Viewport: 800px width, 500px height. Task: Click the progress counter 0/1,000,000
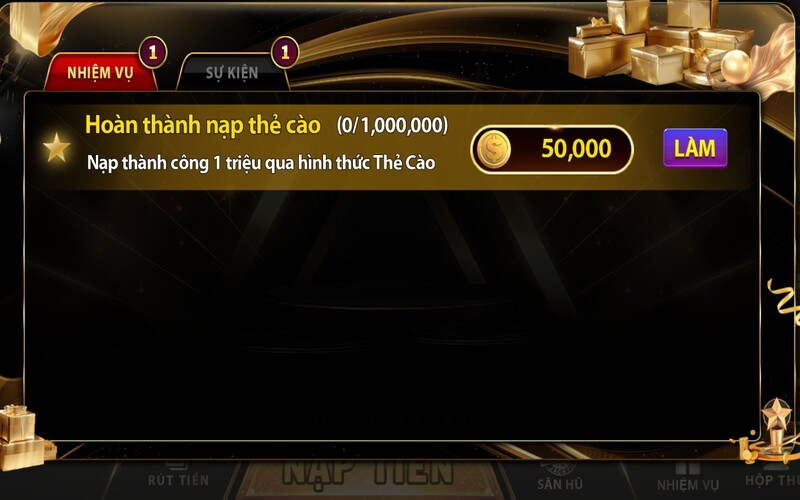(x=392, y=125)
